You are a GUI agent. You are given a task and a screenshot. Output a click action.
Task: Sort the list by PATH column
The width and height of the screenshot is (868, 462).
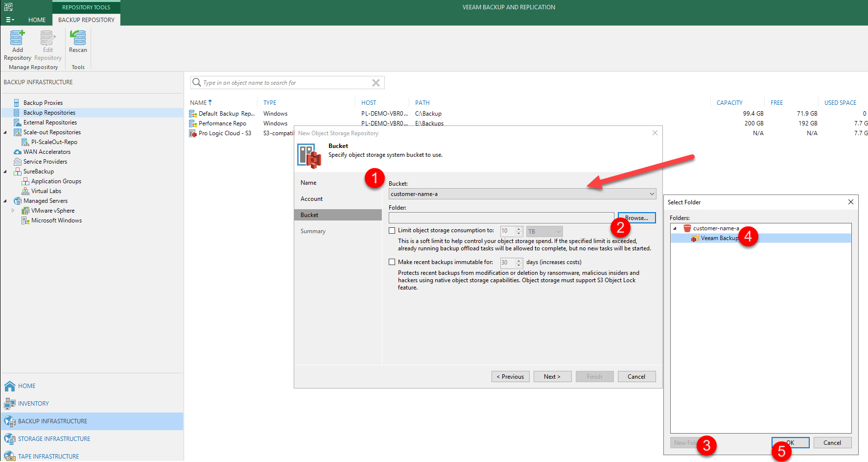pos(422,103)
